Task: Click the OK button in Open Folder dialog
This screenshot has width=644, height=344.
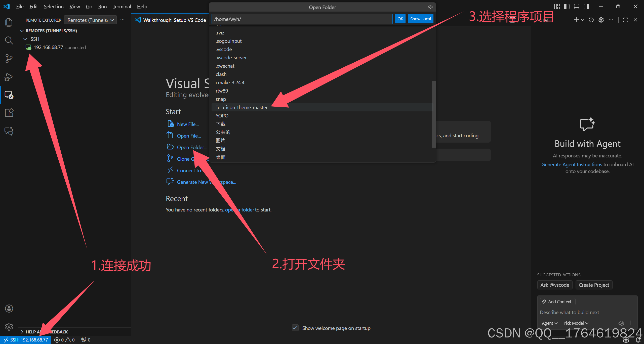Action: click(400, 19)
